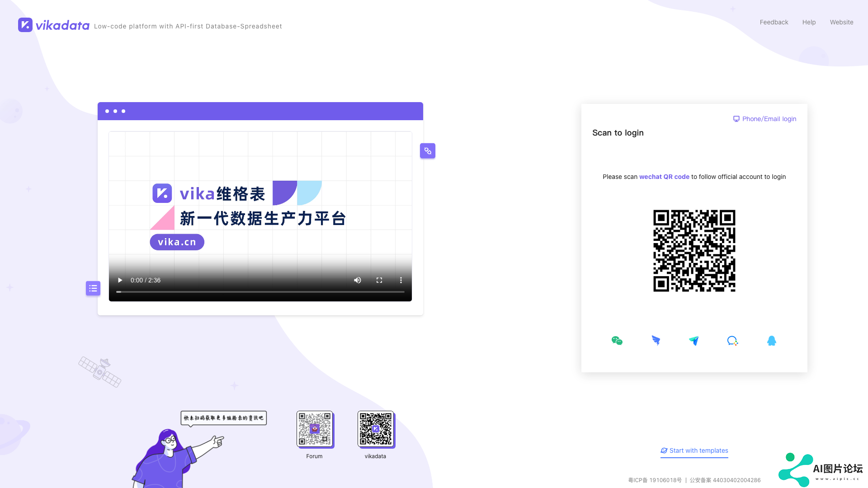Play the vika intro video
868x488 pixels.
120,280
